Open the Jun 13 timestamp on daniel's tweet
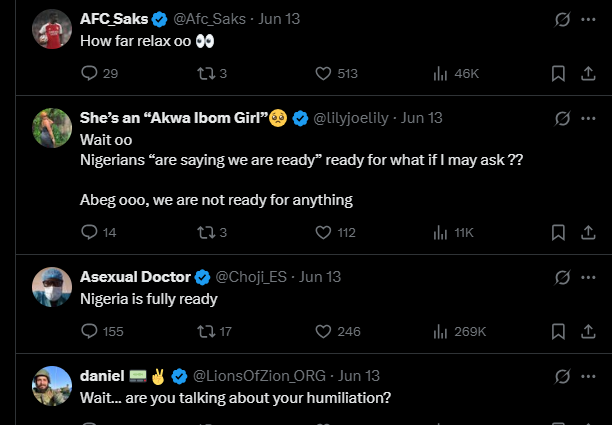The width and height of the screenshot is (612, 425). point(359,376)
